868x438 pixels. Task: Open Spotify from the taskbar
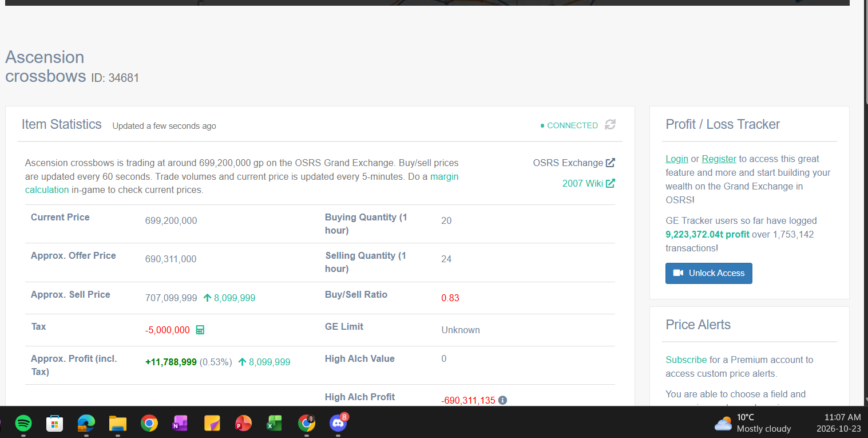click(23, 423)
